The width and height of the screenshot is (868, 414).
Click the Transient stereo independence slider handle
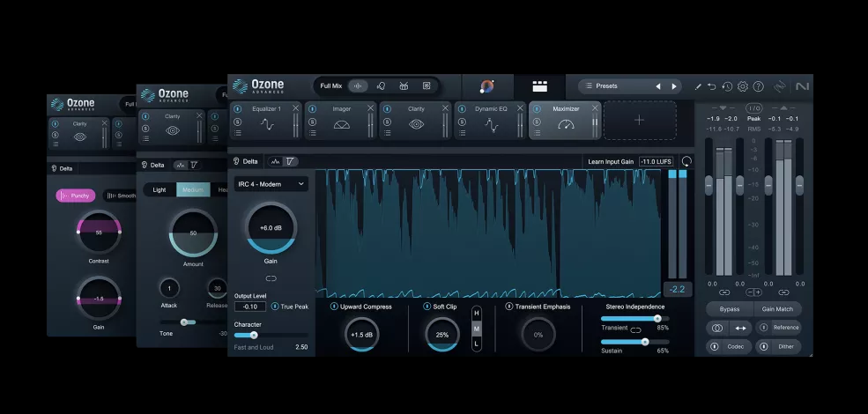[x=657, y=318]
